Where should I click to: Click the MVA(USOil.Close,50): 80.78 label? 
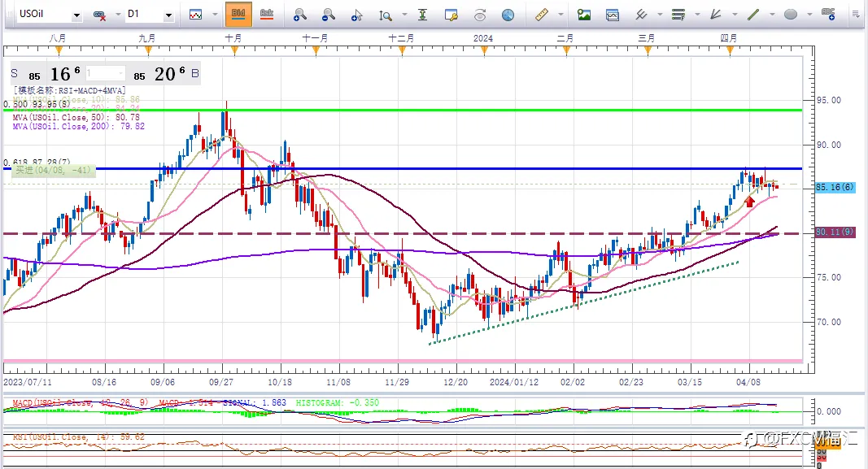tap(76, 117)
